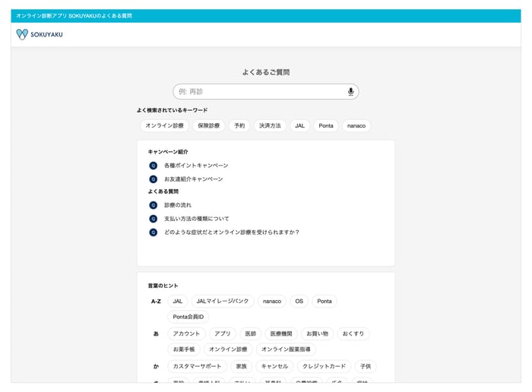Screen dimensions: 532x392
Task: Open the お友達紹介キャンペーン question
Action: (x=193, y=179)
